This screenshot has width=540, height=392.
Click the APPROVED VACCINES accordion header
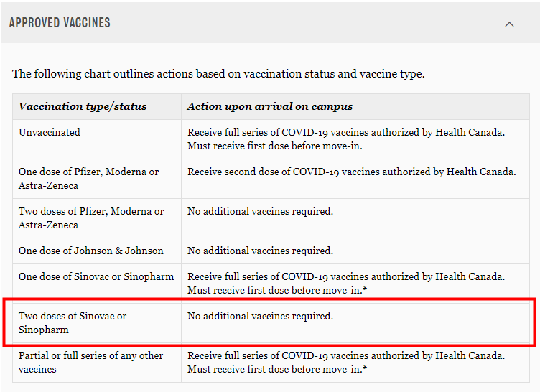[x=270, y=23]
